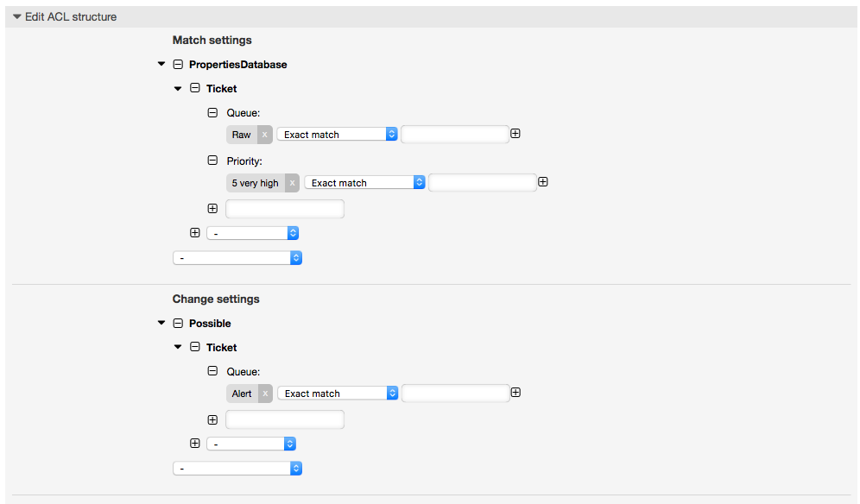Click new entry field under Alert queue
This screenshot has height=504, width=860.
pos(284,419)
